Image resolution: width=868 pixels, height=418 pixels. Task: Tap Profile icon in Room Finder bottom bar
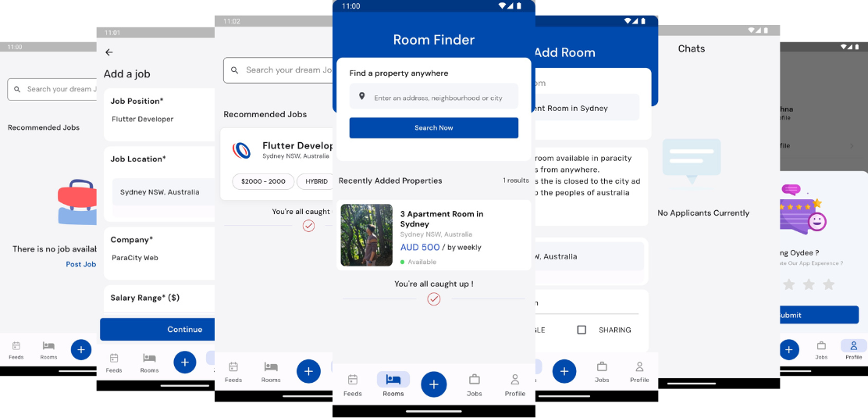(514, 384)
